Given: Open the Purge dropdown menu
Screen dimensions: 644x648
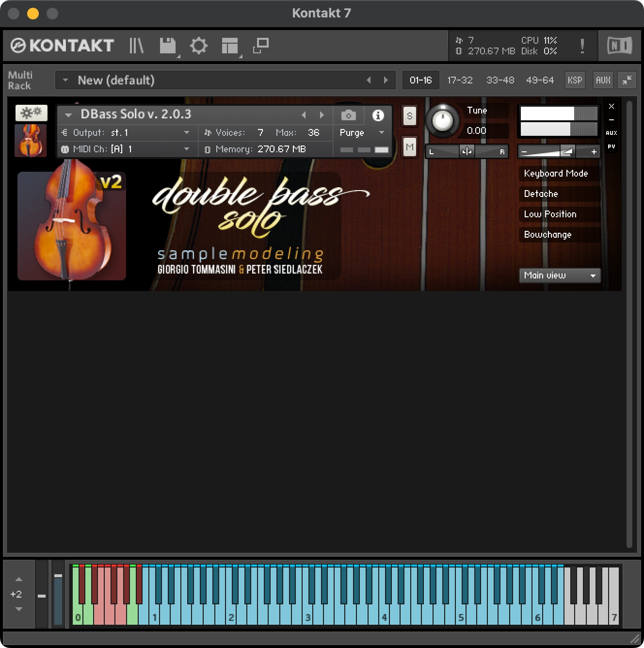Looking at the screenshot, I should [362, 132].
